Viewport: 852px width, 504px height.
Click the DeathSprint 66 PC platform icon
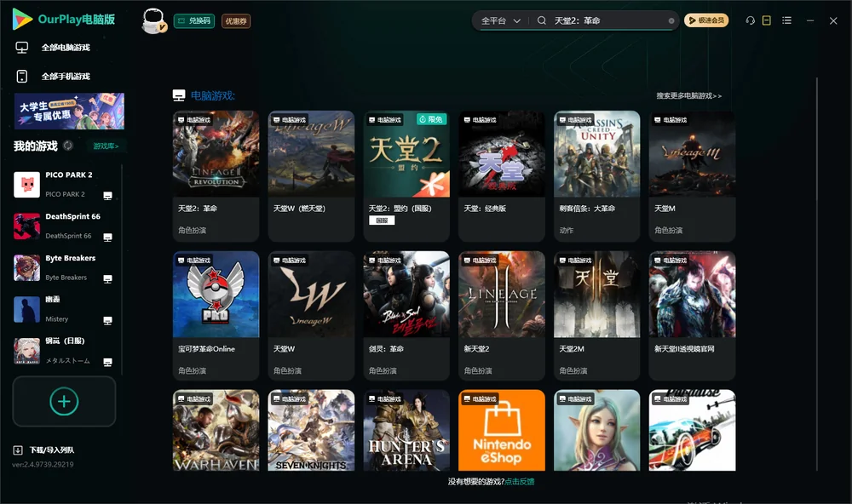point(107,238)
